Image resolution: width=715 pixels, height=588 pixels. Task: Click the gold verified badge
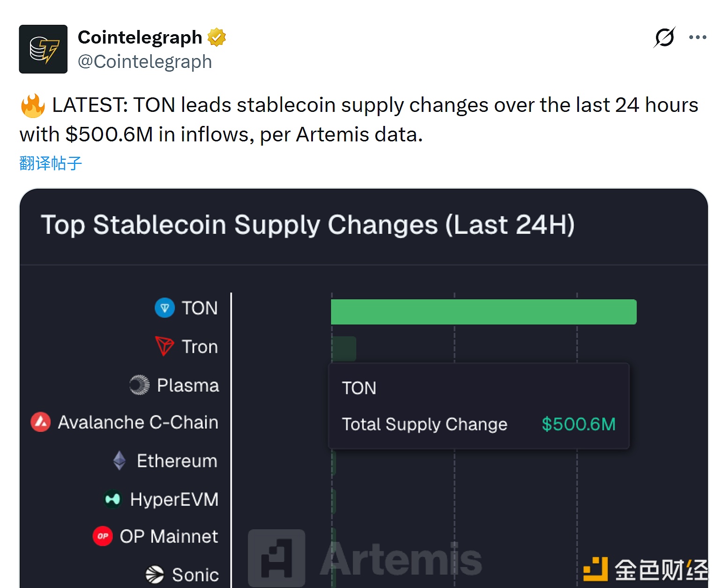coord(216,37)
